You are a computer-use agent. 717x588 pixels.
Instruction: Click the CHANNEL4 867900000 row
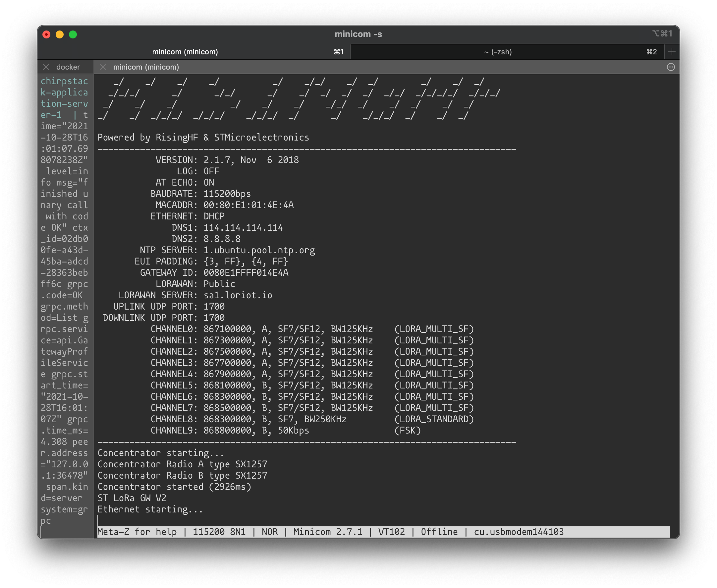312,374
